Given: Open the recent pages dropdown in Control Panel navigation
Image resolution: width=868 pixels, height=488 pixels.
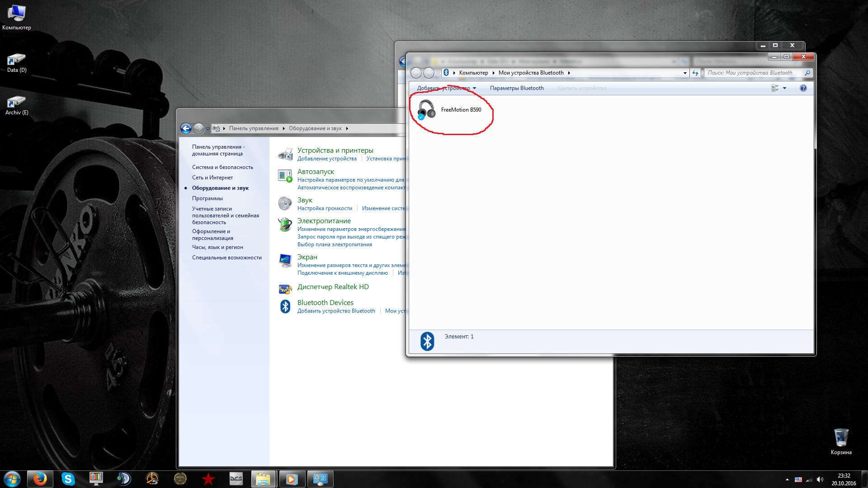Looking at the screenshot, I should click(x=208, y=129).
